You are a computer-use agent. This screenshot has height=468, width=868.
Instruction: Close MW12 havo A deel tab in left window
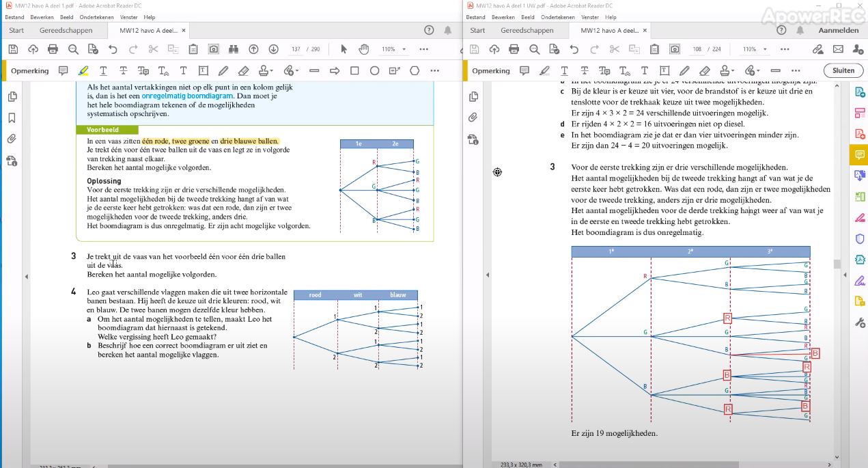[184, 30]
